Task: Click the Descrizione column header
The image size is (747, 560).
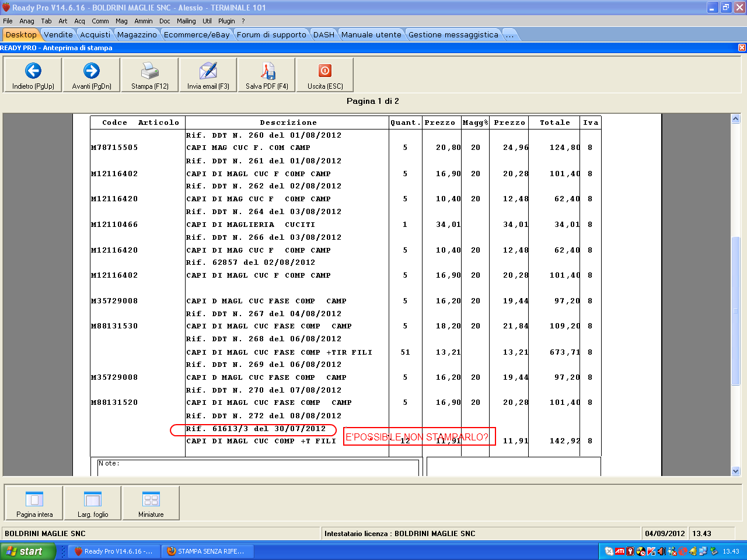Action: [x=288, y=123]
